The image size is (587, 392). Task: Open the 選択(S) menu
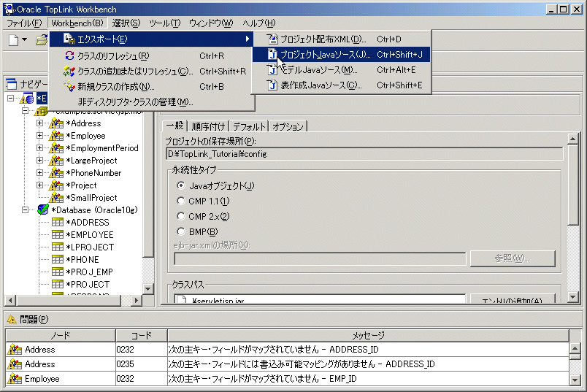tap(126, 23)
